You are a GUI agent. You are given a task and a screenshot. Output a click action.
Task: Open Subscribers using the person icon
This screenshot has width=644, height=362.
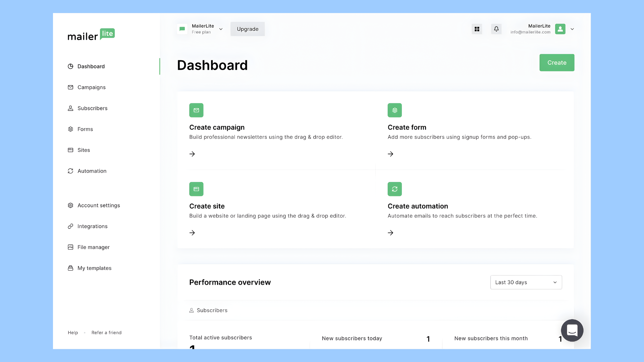click(x=70, y=108)
